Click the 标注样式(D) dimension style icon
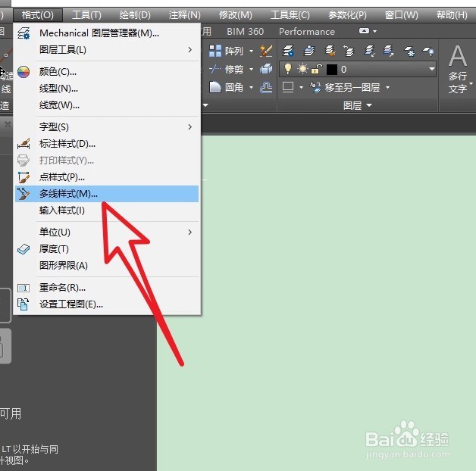 tap(23, 143)
